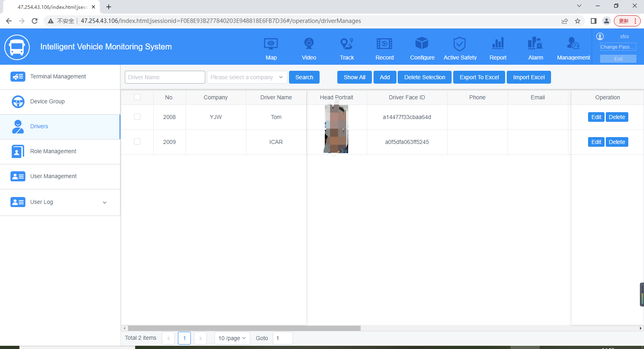Click the scrollbar right arrow
644x349 pixels.
coord(641,328)
